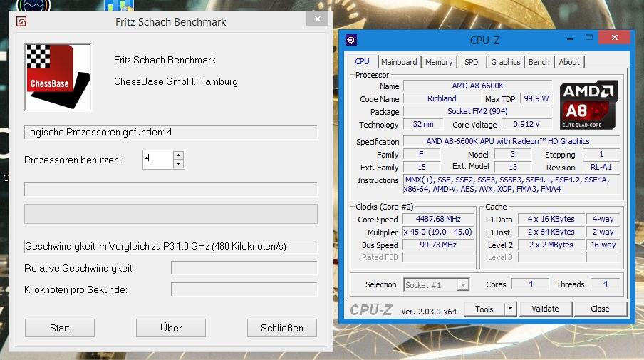Click the 4 x 16 KBytes L1 Data value

pos(551,219)
